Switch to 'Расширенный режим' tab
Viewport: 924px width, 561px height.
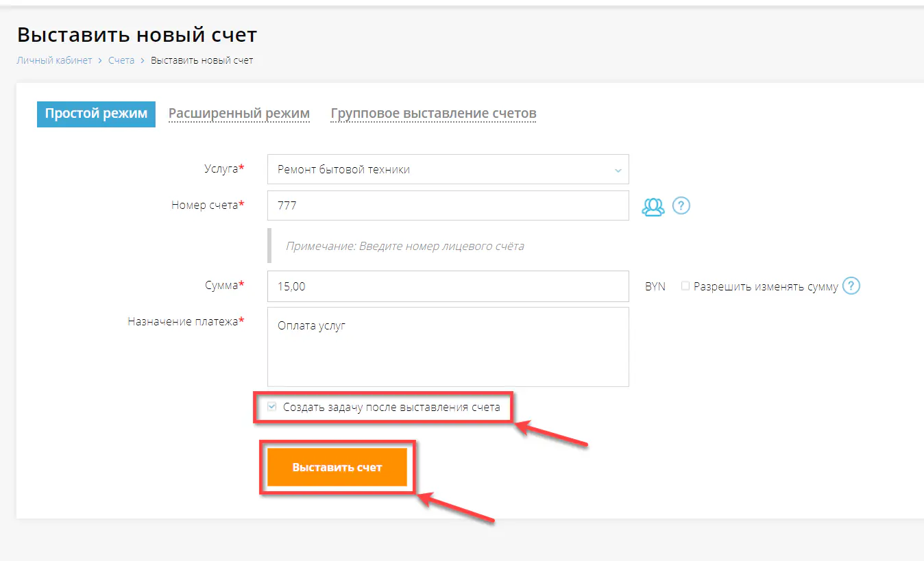tap(239, 114)
